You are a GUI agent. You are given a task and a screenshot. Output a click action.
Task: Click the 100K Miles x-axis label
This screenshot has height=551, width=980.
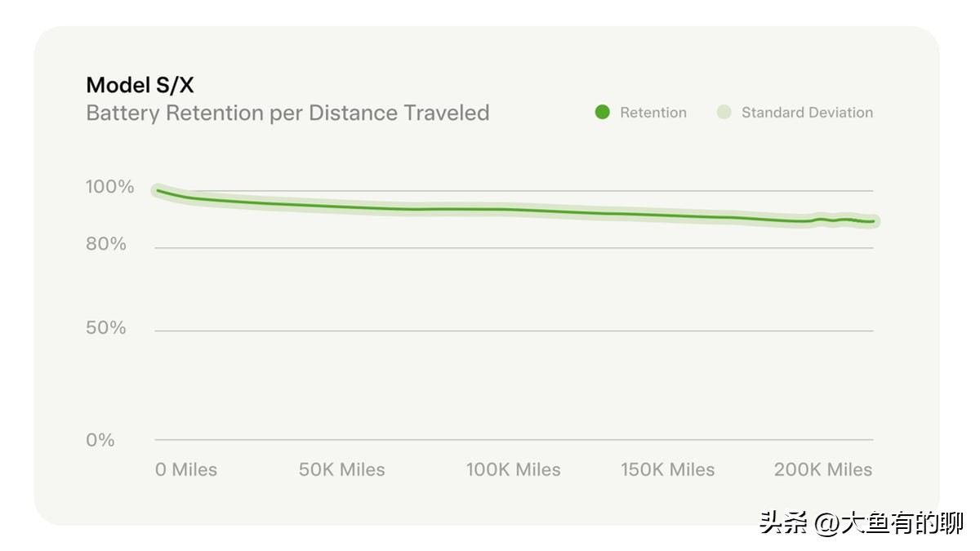coord(513,470)
